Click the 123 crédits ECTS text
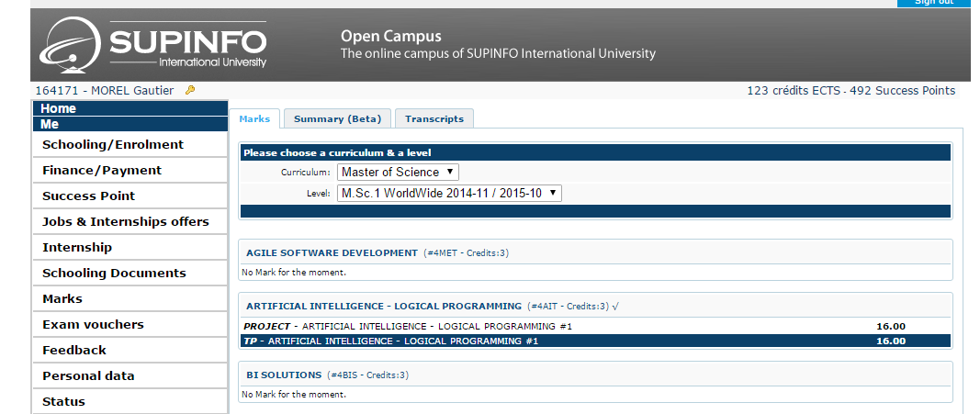Screen dimensions: 980x414 click(794, 91)
